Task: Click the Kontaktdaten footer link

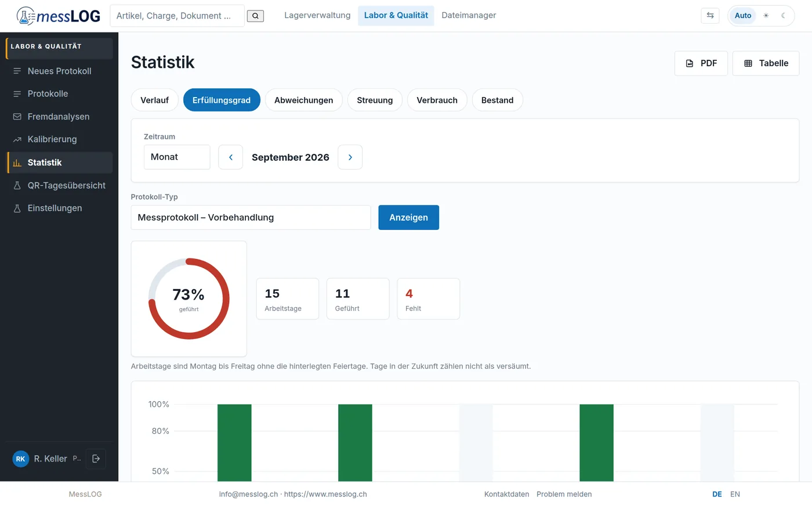Action: 507,495
